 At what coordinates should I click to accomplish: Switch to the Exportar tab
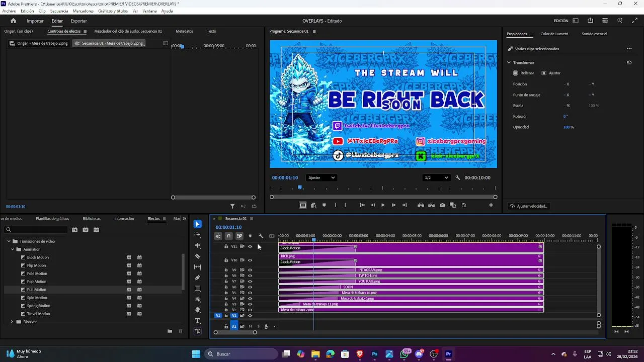[78, 21]
